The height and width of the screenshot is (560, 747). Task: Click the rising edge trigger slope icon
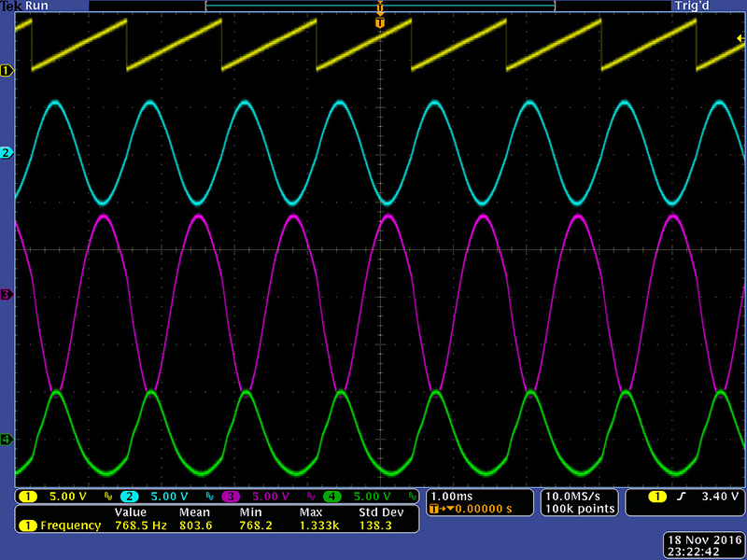point(682,497)
